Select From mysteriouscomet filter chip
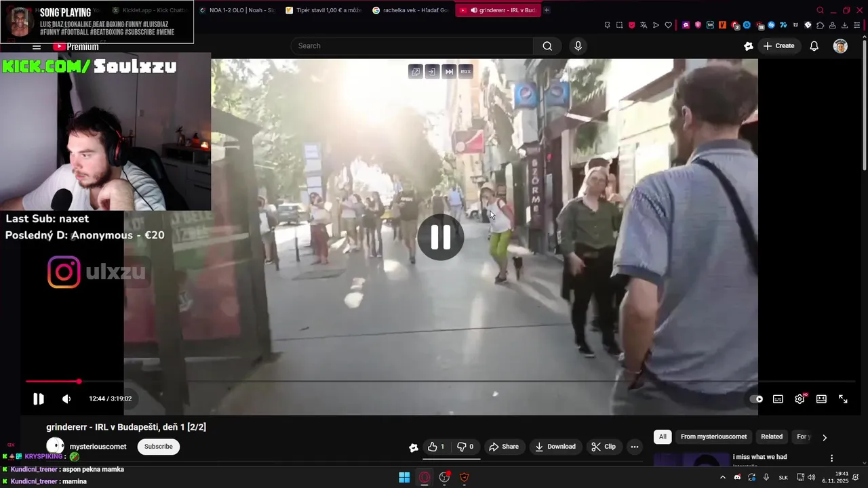Screen dimensions: 868x488 [x=713, y=436]
